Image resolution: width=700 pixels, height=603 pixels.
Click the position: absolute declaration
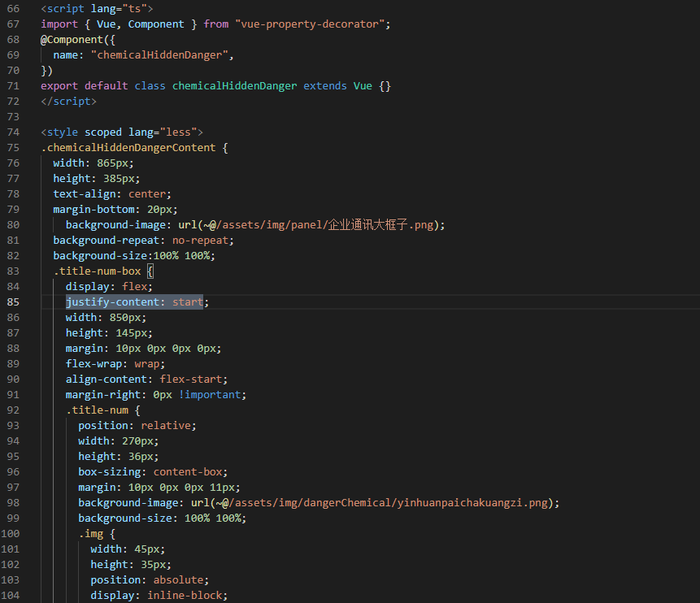150,580
